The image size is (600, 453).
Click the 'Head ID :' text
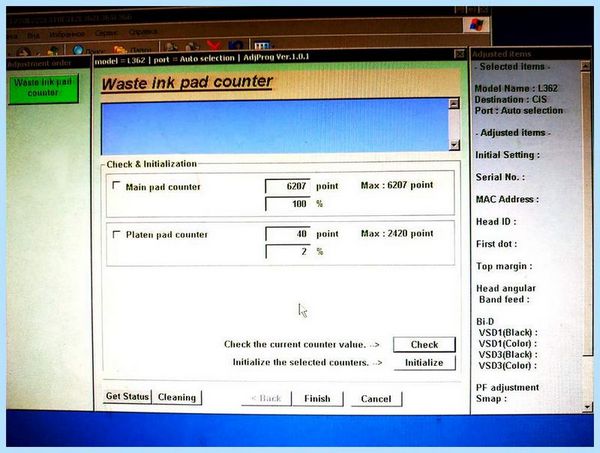point(496,222)
